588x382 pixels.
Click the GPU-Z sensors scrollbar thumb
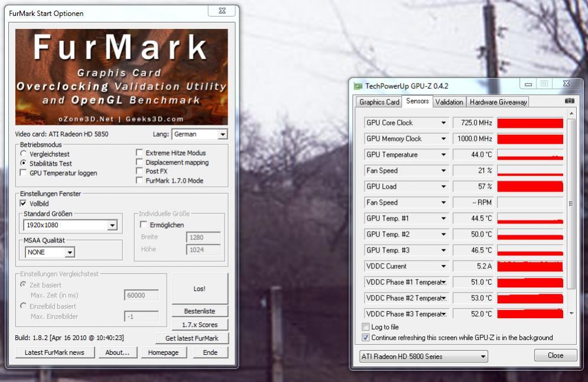571,204
